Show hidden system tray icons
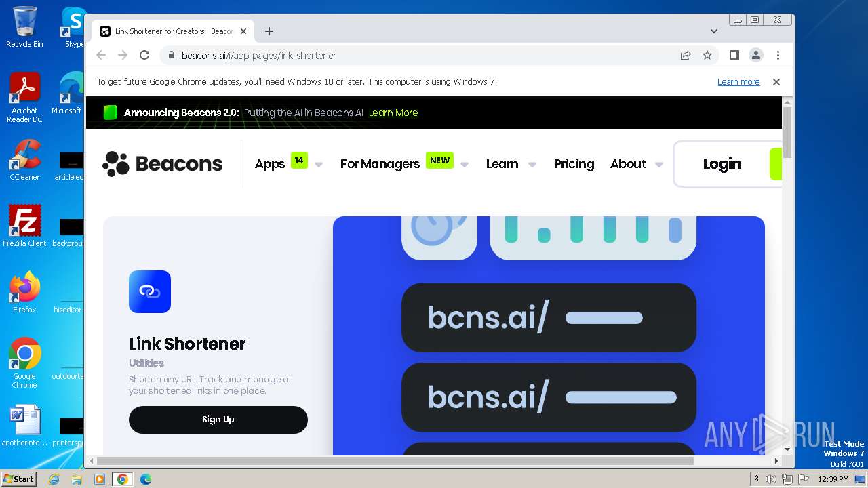 (756, 479)
